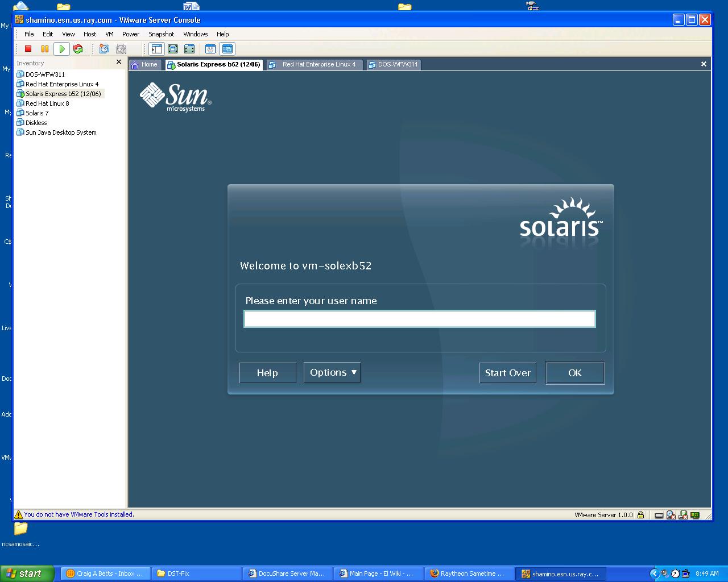Click the Revert to Snapshot toolbar icon
This screenshot has height=582, width=728.
(121, 49)
